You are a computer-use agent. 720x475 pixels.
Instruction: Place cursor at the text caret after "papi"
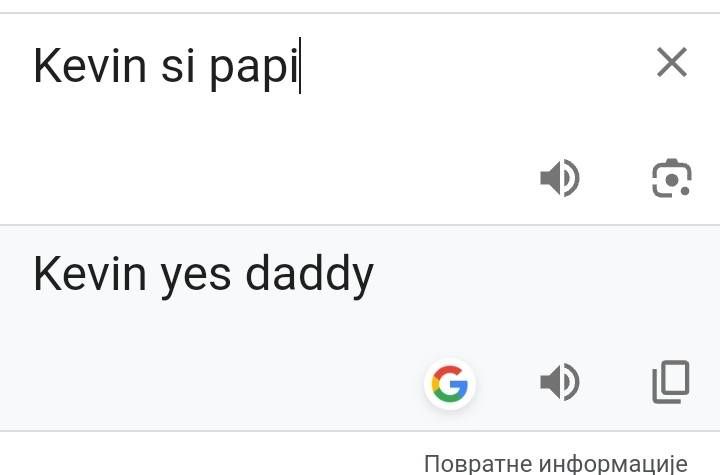point(301,66)
